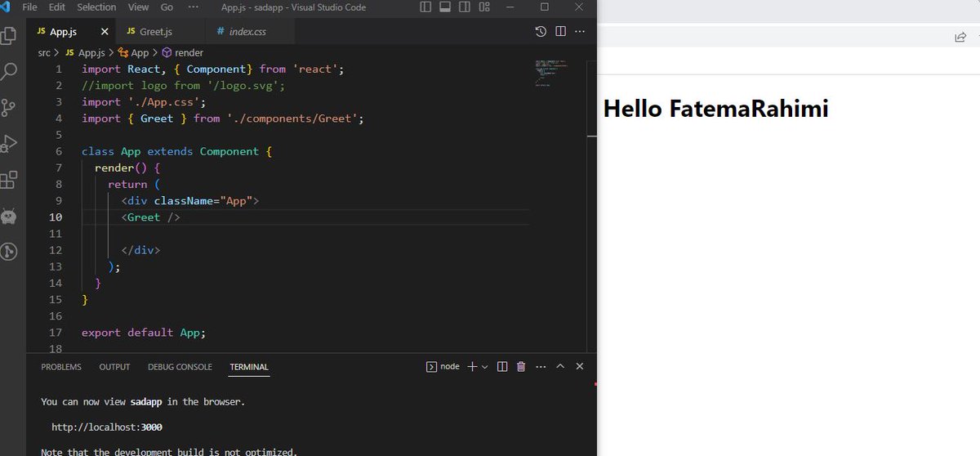
Task: Switch to the PROBLEMS panel tab
Action: pos(61,367)
